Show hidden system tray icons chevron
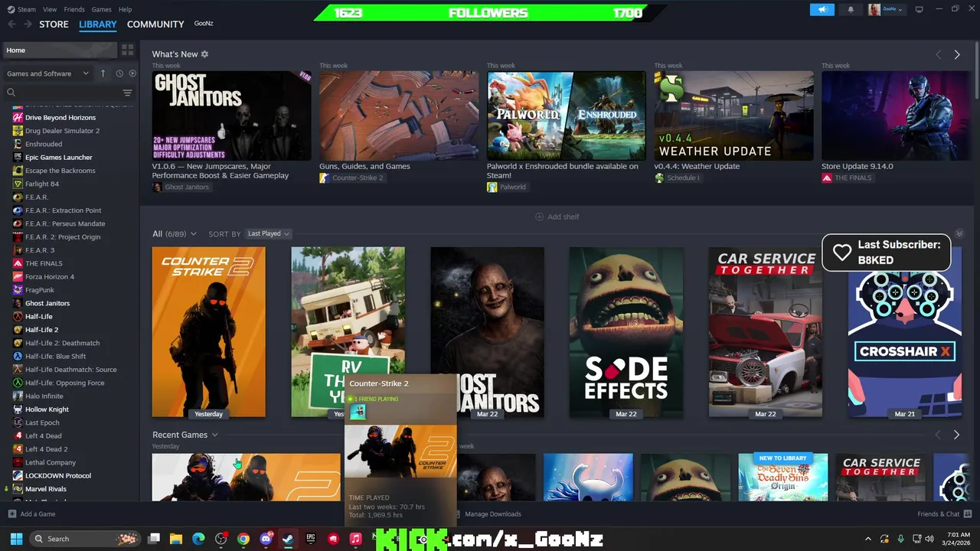Screen dimensions: 980x551 pyautogui.click(x=867, y=539)
